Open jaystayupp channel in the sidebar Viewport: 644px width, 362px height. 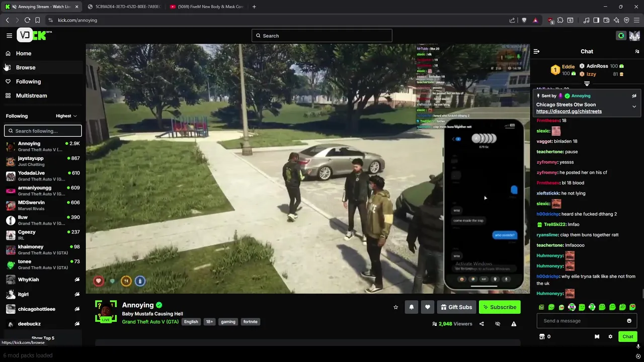tap(43, 161)
